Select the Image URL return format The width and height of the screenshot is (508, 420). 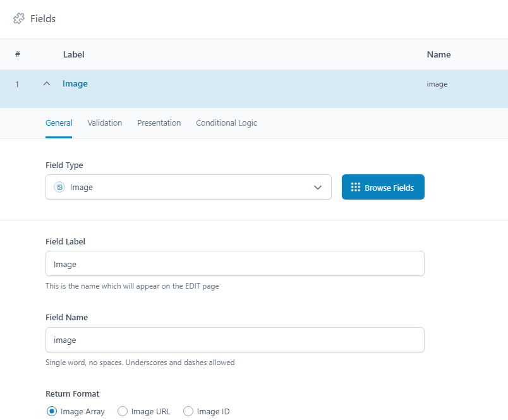point(123,411)
